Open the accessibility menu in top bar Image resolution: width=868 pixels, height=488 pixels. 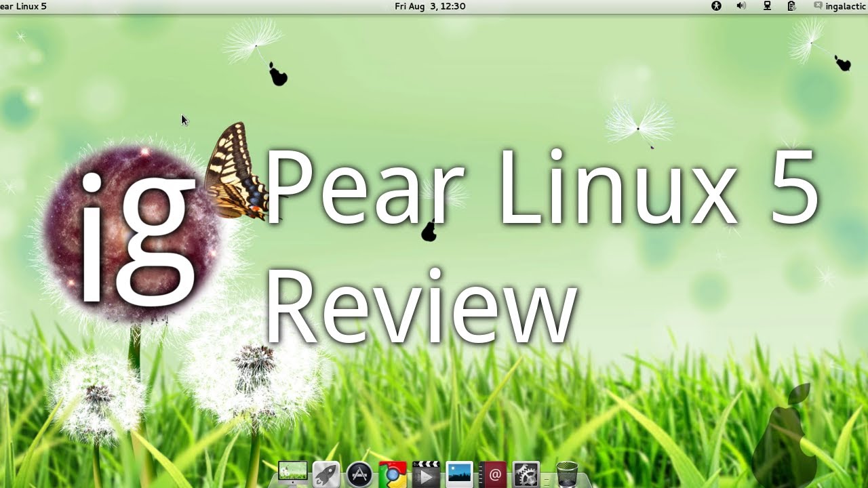click(716, 6)
